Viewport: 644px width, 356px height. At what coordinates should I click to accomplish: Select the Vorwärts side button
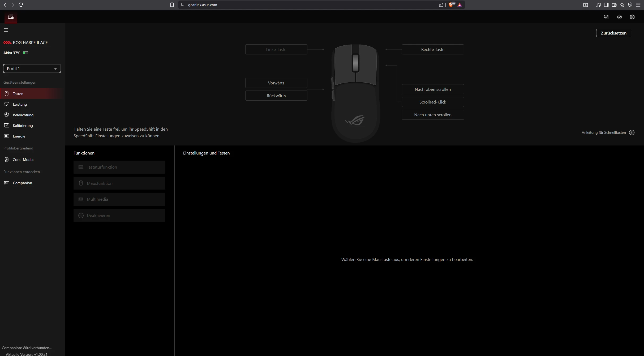click(276, 83)
